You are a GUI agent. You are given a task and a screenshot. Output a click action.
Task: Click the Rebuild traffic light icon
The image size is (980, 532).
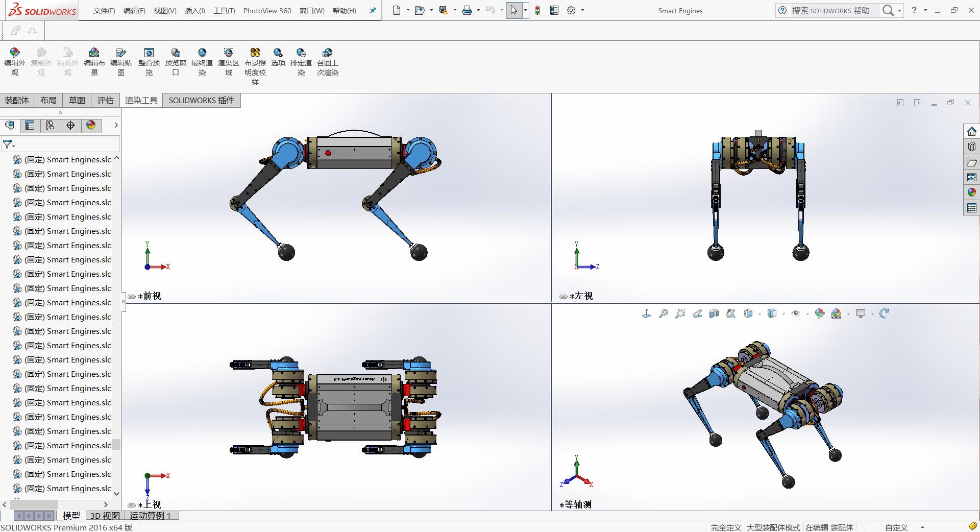click(x=537, y=10)
